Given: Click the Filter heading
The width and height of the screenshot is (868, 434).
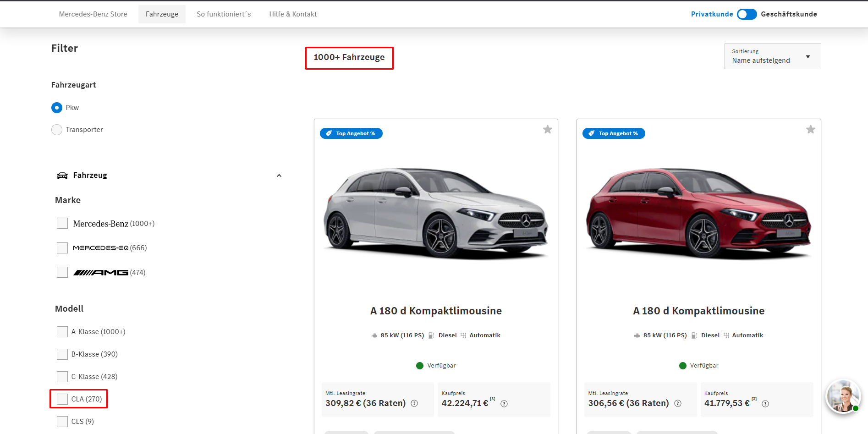Looking at the screenshot, I should (x=65, y=48).
